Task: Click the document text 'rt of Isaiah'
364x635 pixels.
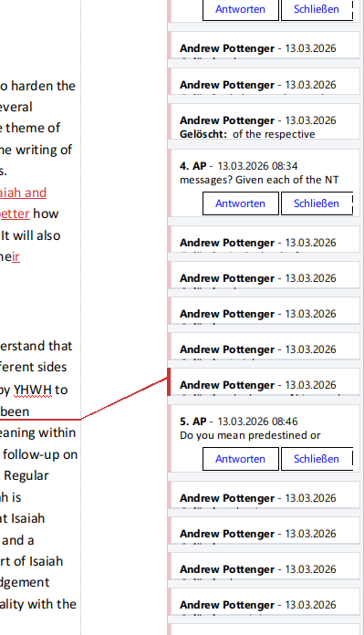Action: (x=32, y=561)
